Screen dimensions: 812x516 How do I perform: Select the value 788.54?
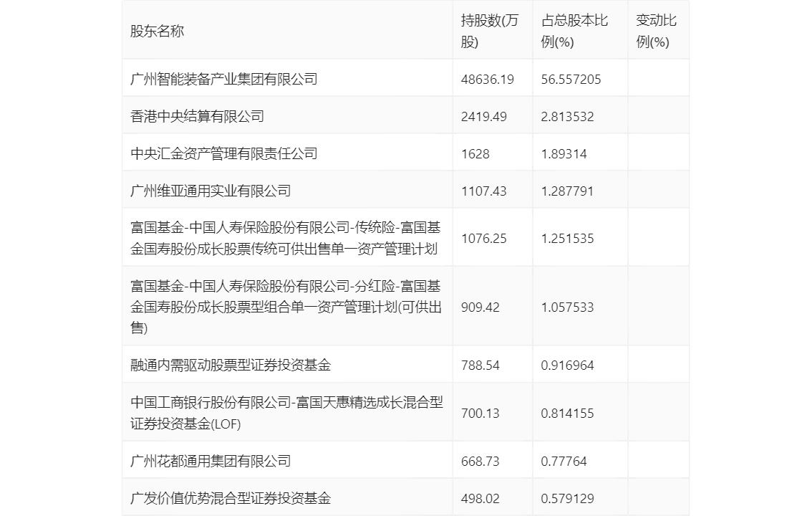point(480,365)
